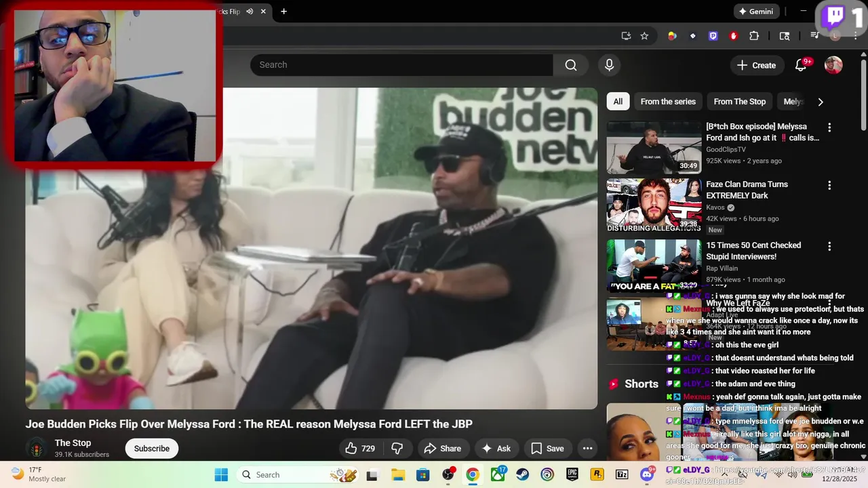
Task: Save the video to a playlist
Action: coord(547,448)
